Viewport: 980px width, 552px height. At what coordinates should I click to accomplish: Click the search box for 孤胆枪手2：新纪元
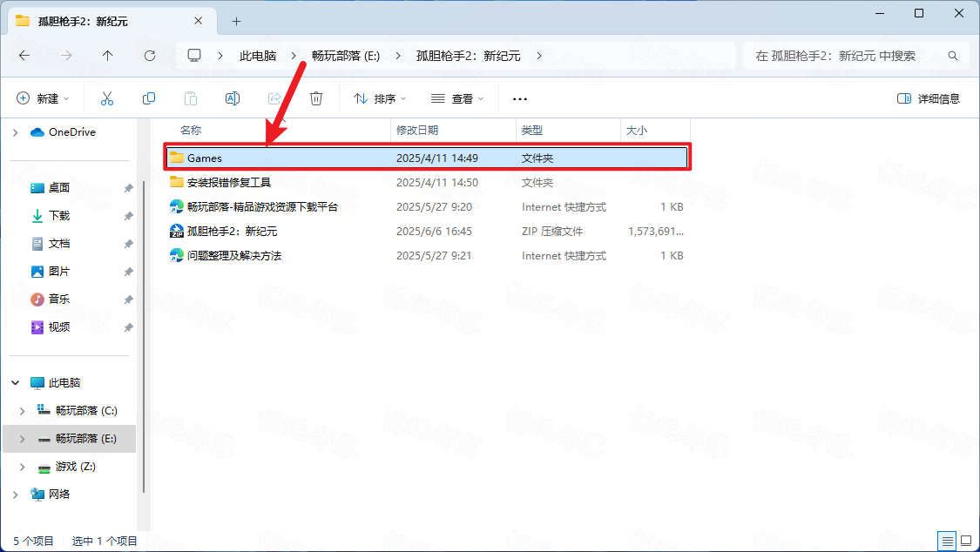point(854,56)
